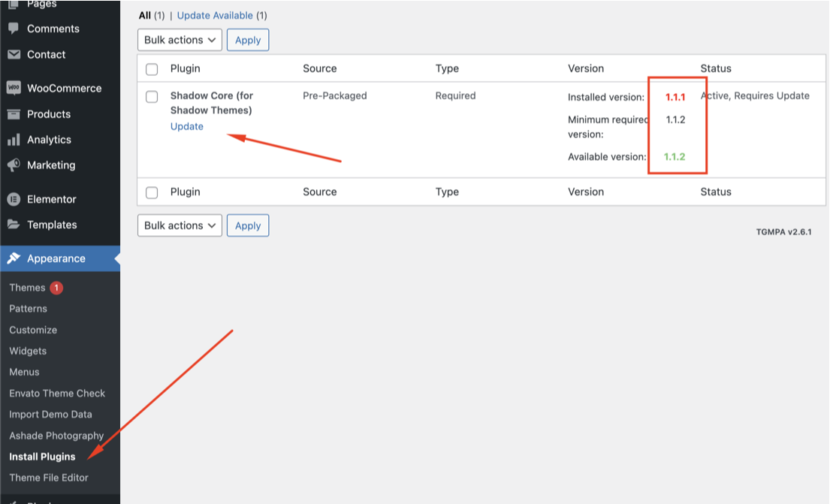This screenshot has height=504, width=830.
Task: Click the installed version 1.1.1 value
Action: pyautogui.click(x=675, y=97)
